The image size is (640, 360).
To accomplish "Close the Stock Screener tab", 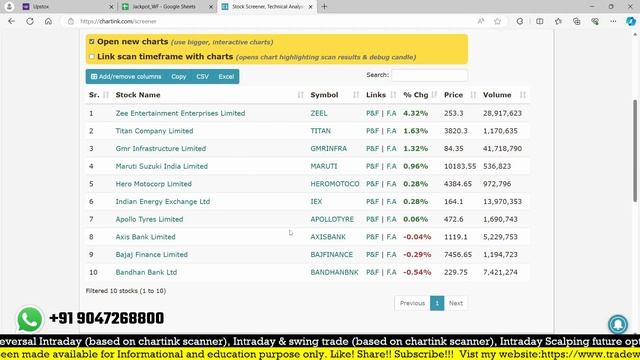I will pos(310,7).
